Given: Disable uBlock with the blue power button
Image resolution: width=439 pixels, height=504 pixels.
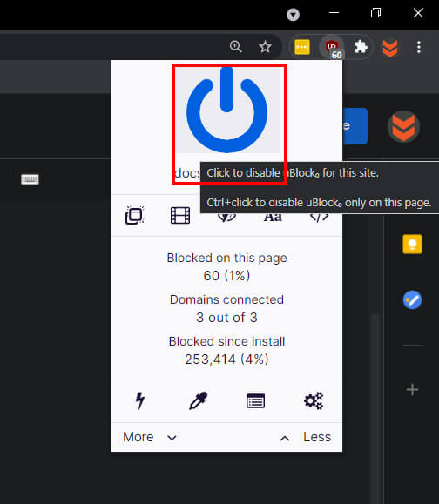Looking at the screenshot, I should (226, 110).
